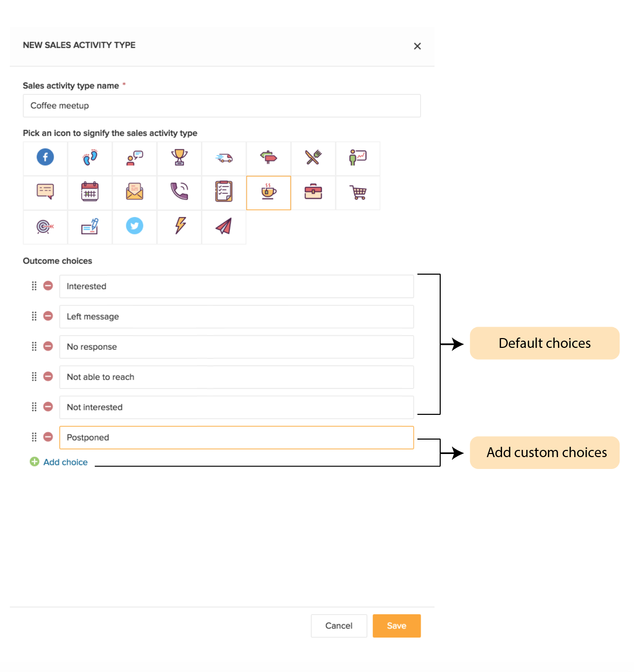Select the target bullseye icon

(x=45, y=226)
